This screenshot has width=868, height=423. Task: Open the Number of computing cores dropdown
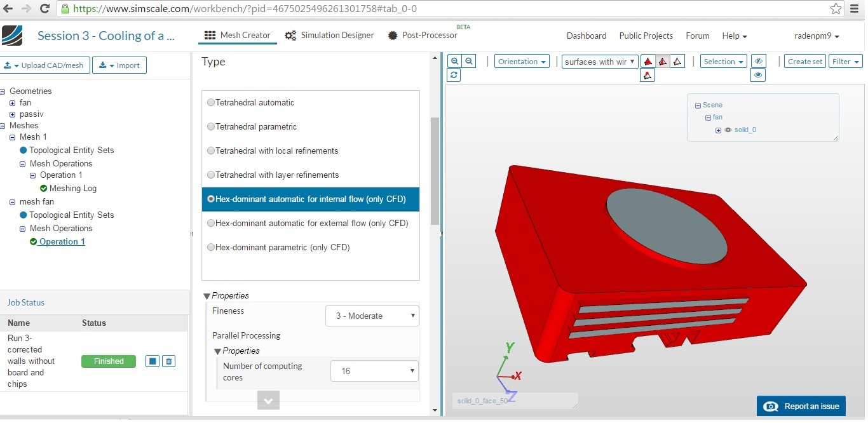[x=374, y=371]
